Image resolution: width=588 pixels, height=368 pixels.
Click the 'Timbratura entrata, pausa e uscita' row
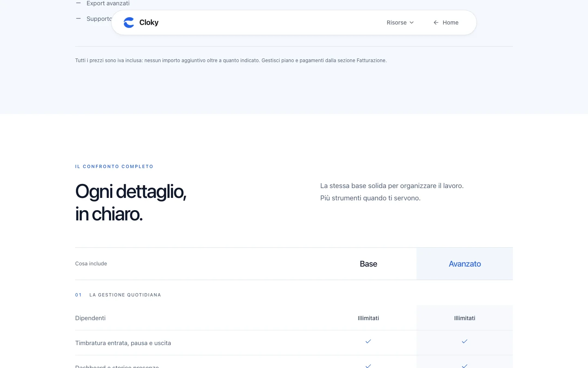click(294, 343)
